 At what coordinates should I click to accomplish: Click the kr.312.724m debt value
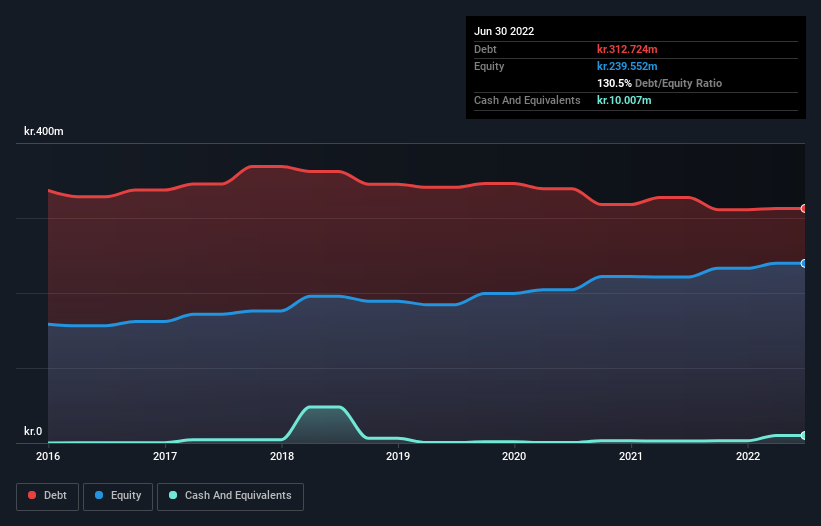(x=627, y=49)
